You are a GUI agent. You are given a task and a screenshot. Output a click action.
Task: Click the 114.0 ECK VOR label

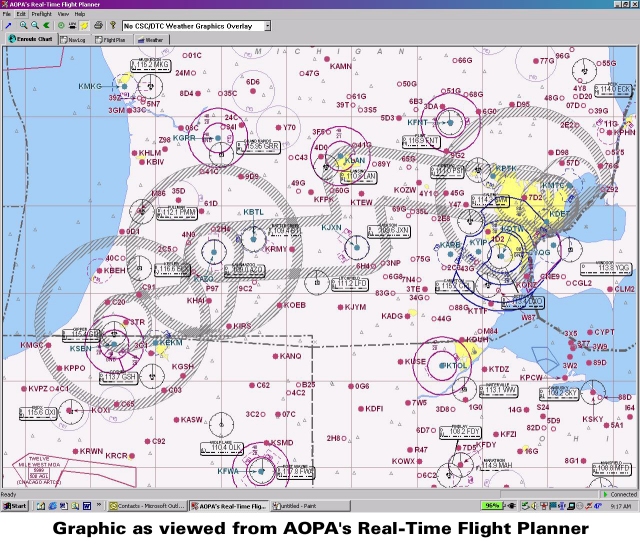[x=613, y=90]
